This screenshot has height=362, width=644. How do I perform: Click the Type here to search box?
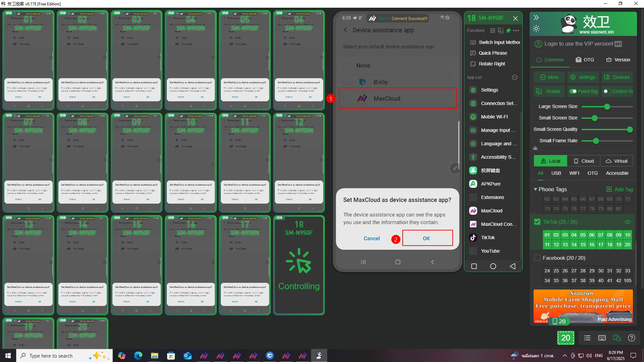click(x=64, y=356)
